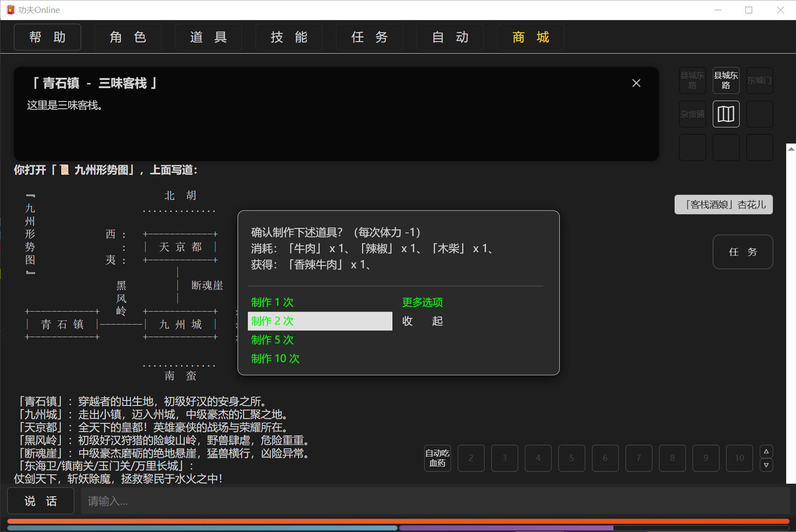This screenshot has height=532, width=796.
Task: Expand 更多选项 in the crafting dialog
Action: pos(422,302)
